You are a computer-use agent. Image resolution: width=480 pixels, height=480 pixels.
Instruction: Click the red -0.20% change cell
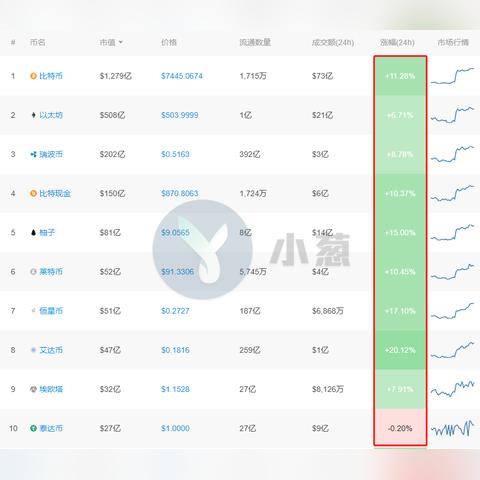point(400,428)
